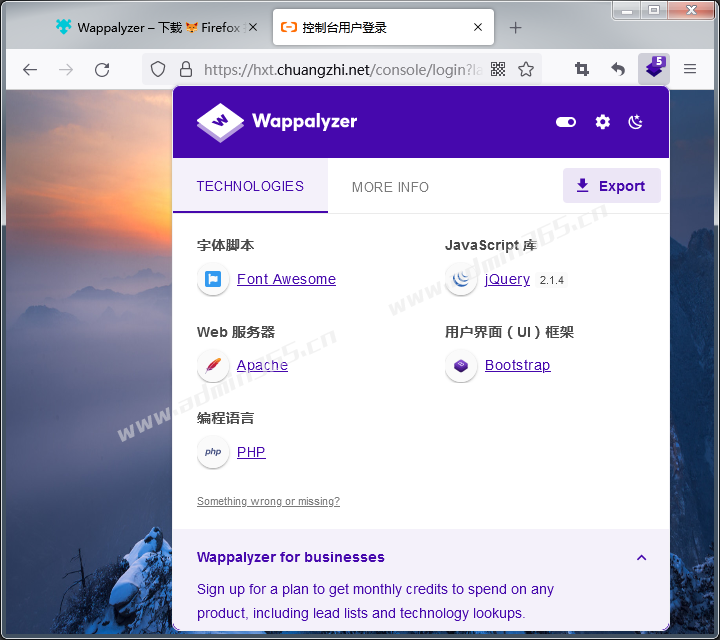Open the TECHNOLOGIES tab
Viewport: 720px width, 640px height.
[250, 186]
